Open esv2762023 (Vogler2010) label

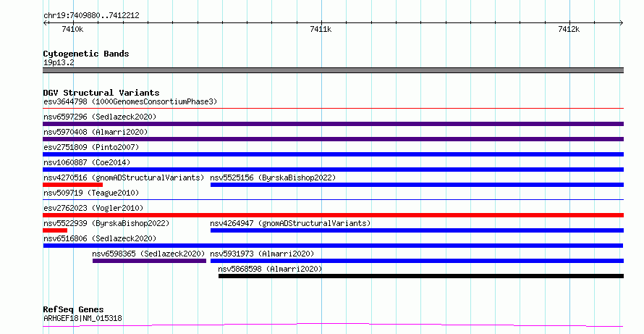tap(93, 208)
